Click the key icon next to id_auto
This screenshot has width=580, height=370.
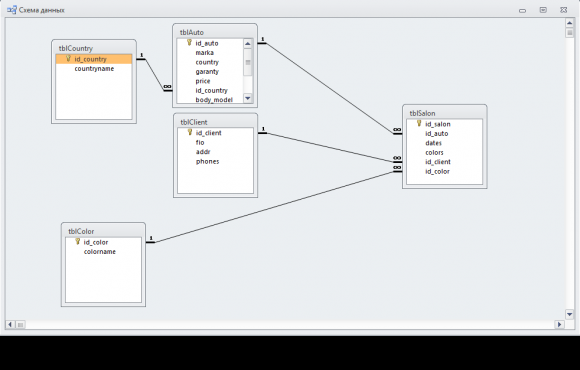pos(189,43)
